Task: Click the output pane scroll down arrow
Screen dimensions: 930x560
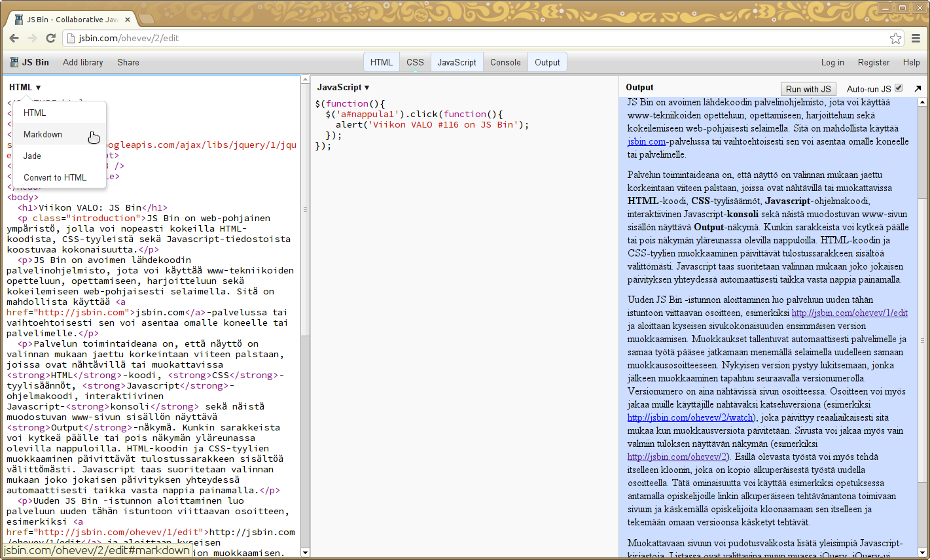Action: 923,553
